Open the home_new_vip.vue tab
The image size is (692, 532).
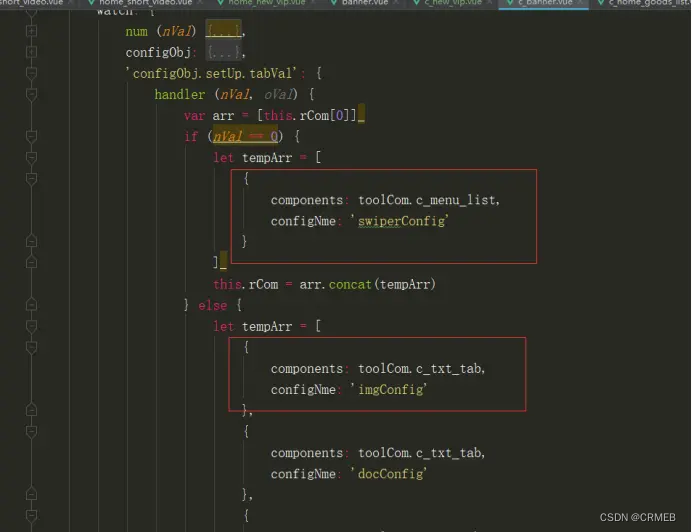coord(267,3)
